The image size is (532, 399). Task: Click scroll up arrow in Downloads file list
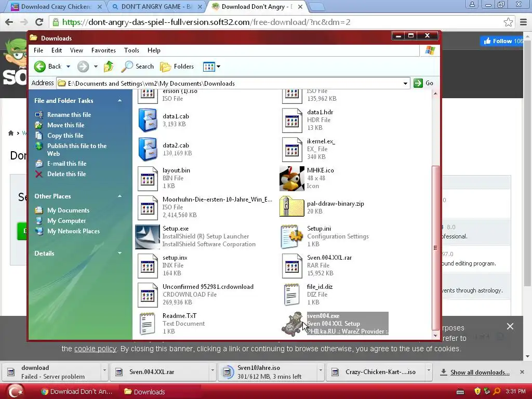tap(435, 94)
